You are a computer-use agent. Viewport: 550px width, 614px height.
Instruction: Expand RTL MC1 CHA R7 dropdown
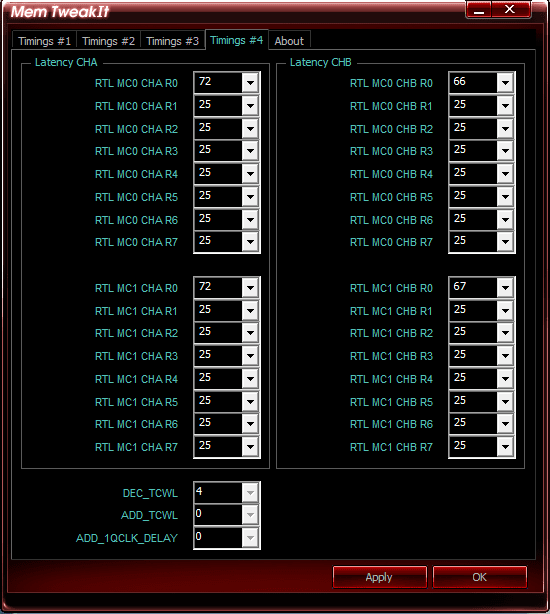(250, 447)
